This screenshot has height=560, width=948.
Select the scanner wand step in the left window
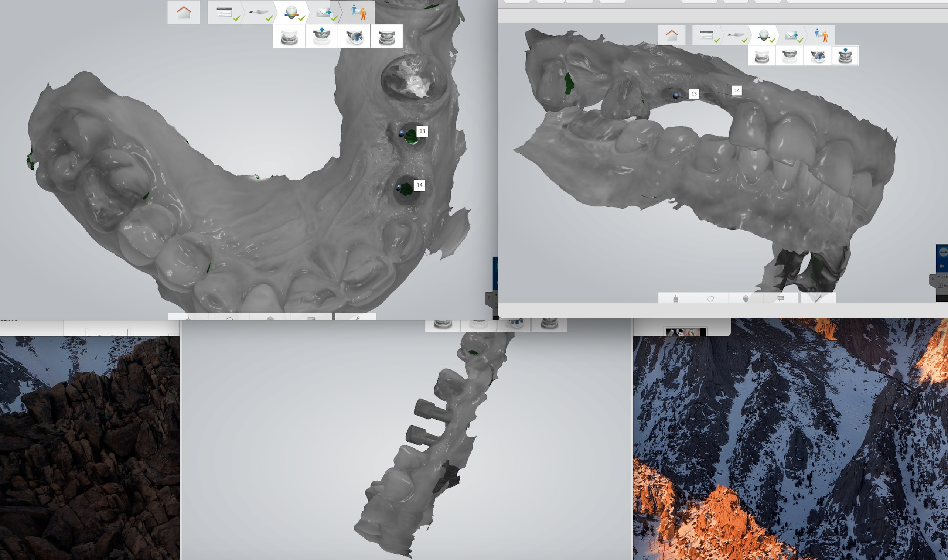click(x=259, y=13)
